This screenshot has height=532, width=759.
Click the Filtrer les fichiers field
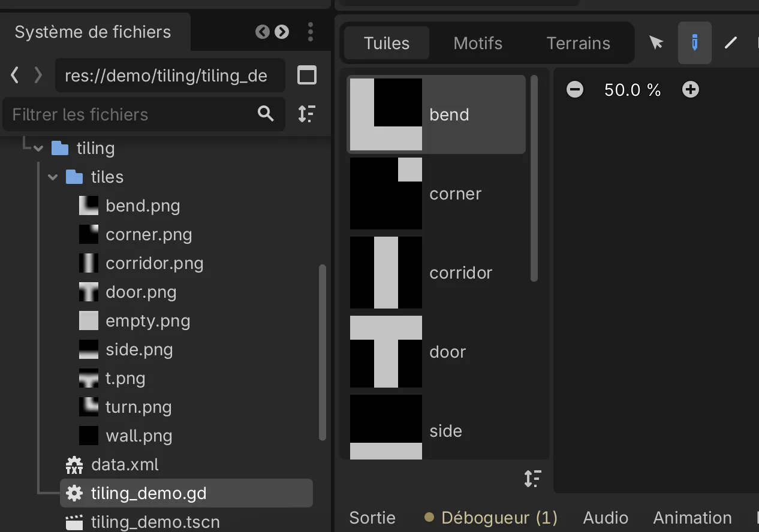click(144, 114)
